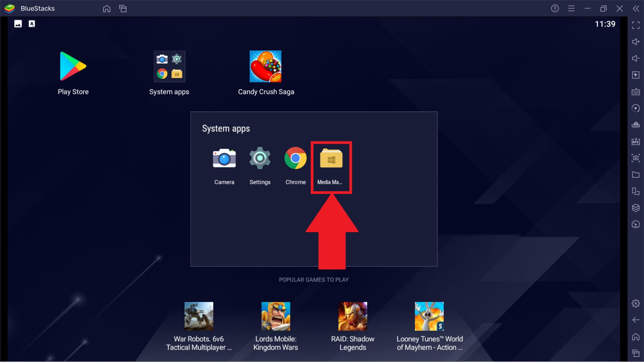Launch the Chrome browser
Image resolution: width=644 pixels, height=362 pixels.
[x=295, y=158]
